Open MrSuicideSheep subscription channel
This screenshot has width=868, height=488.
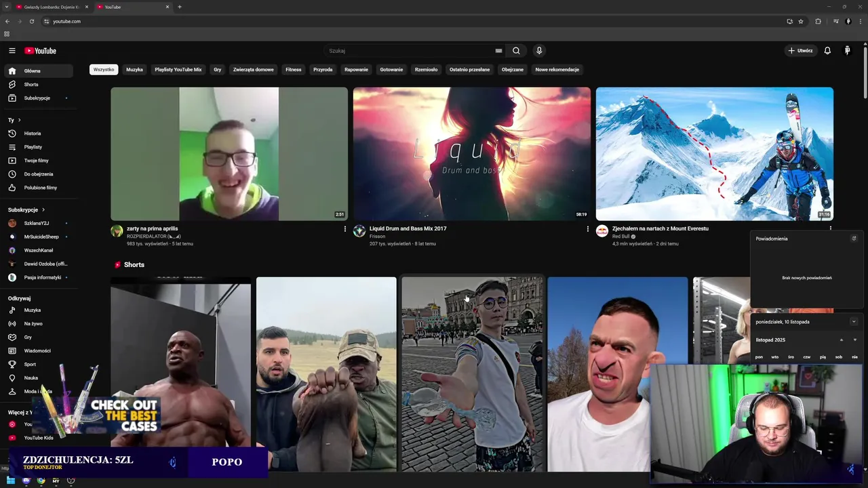tap(39, 237)
